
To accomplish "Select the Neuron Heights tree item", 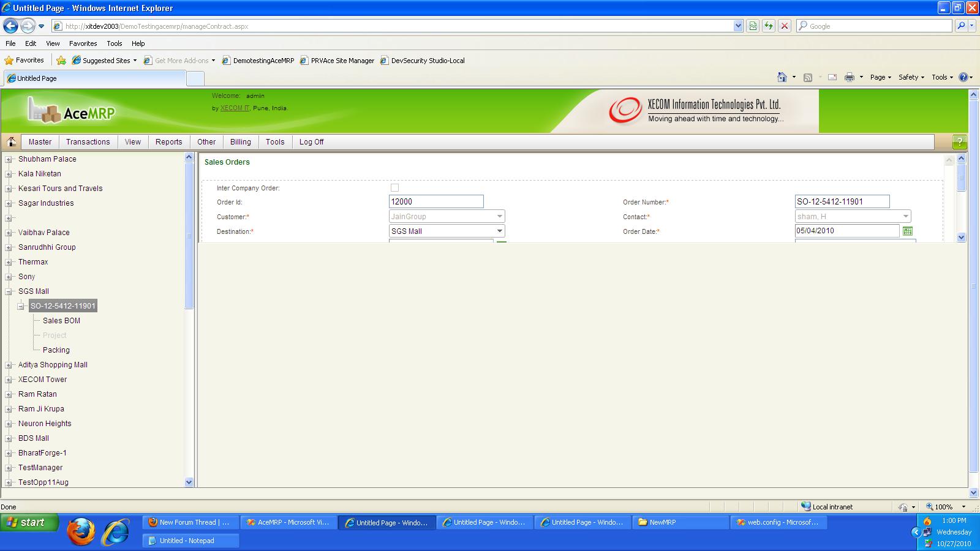I will (45, 424).
